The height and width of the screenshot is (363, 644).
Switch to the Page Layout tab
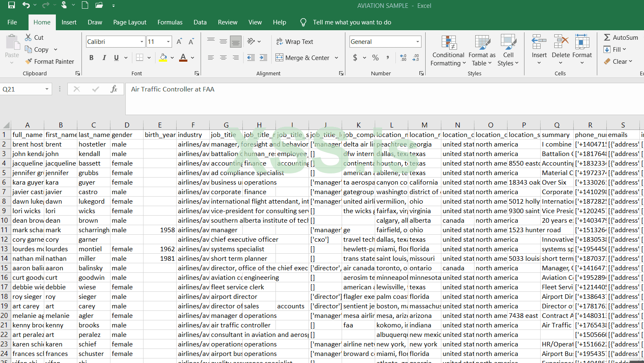[x=129, y=22]
